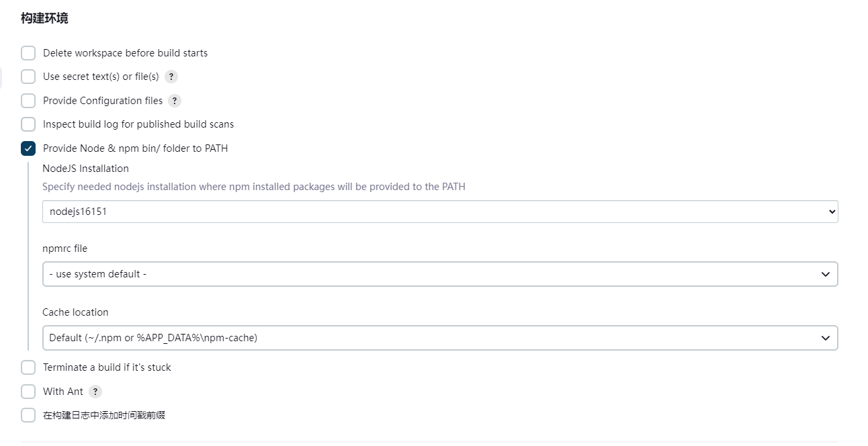Uncheck Provide Node & npm bin/ folder to PATH
Image resolution: width=868 pixels, height=446 pixels.
[28, 148]
